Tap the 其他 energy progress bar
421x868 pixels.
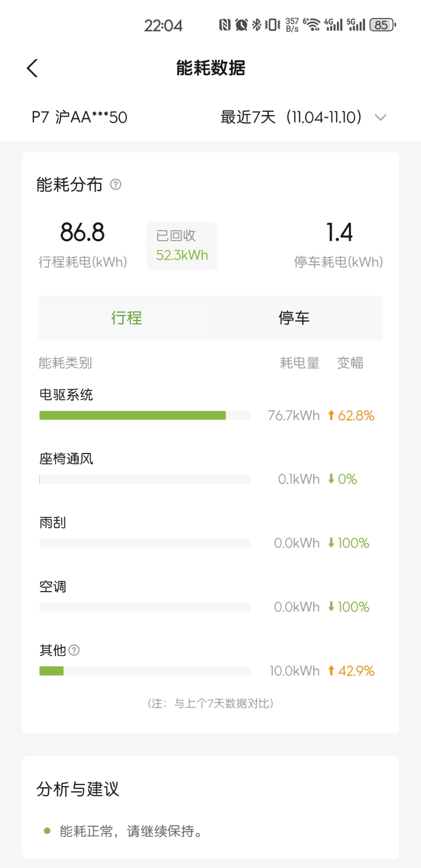click(x=145, y=671)
